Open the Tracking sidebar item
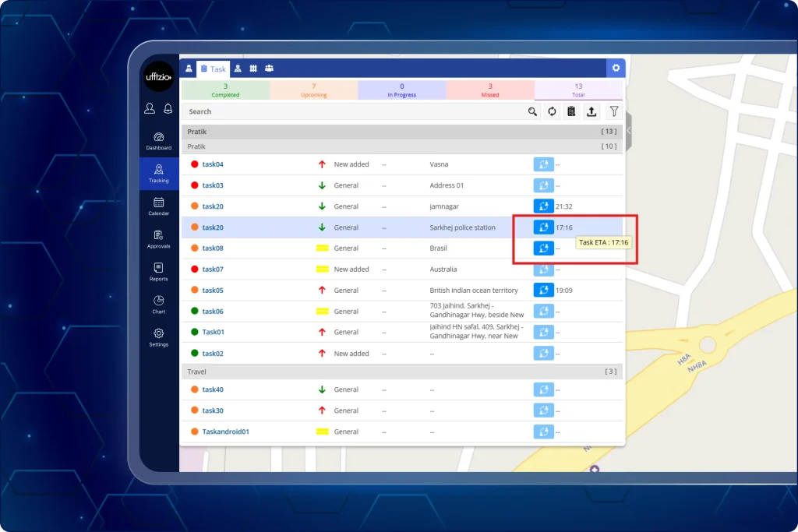798x532 pixels. (159, 174)
